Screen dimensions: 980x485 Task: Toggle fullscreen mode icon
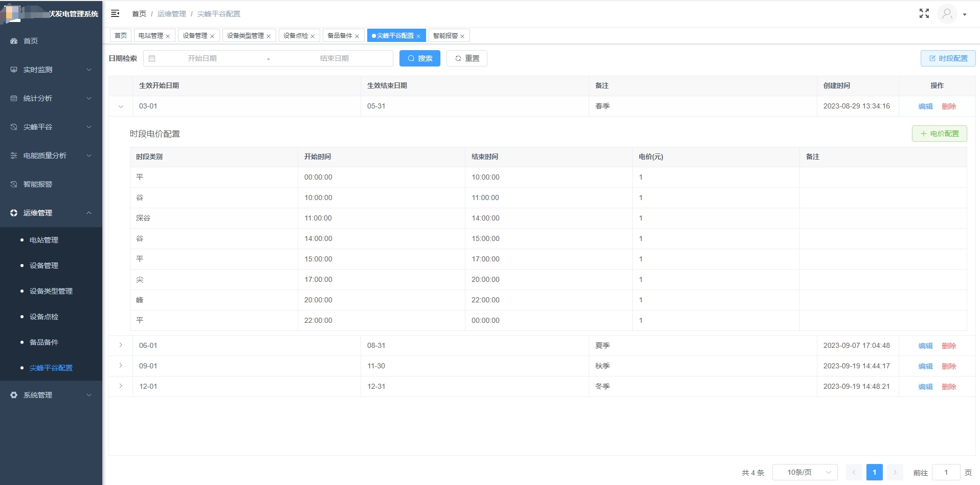pyautogui.click(x=924, y=14)
